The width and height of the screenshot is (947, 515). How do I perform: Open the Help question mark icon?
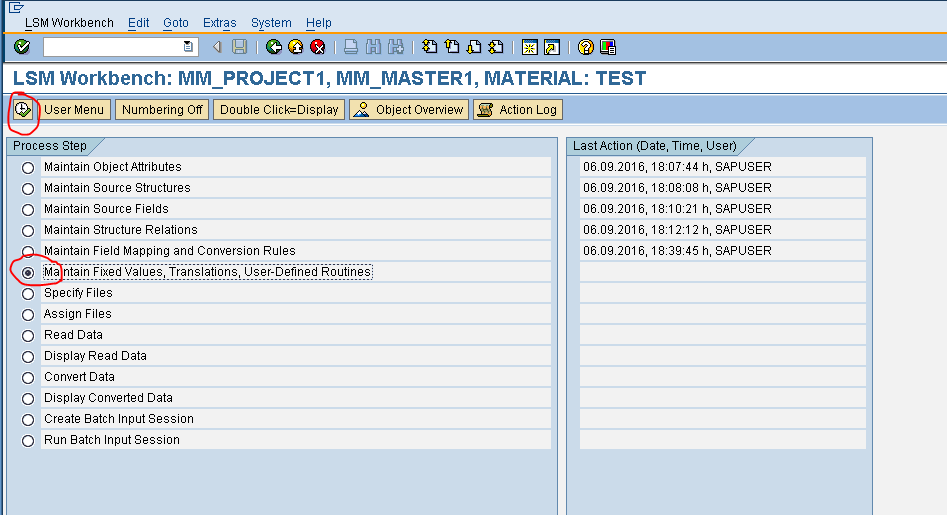pyautogui.click(x=585, y=47)
